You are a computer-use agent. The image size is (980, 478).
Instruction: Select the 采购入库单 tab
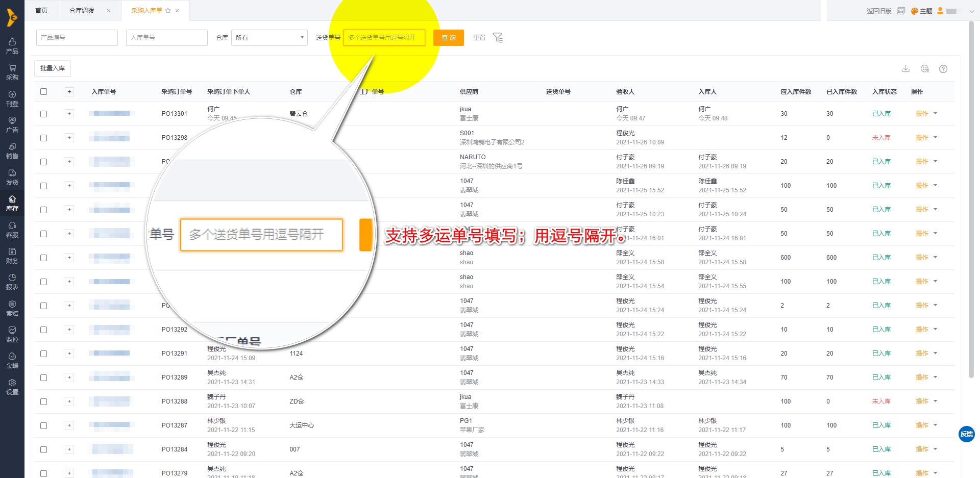tap(146, 11)
